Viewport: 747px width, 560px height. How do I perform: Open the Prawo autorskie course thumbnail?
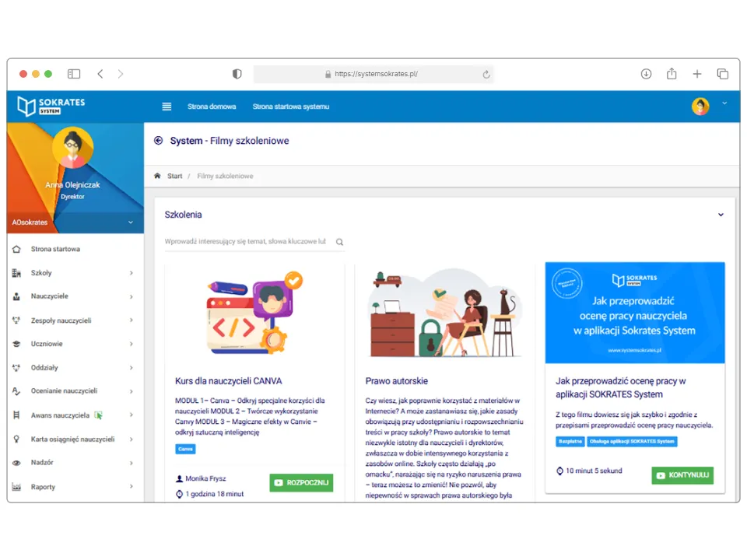(x=444, y=313)
